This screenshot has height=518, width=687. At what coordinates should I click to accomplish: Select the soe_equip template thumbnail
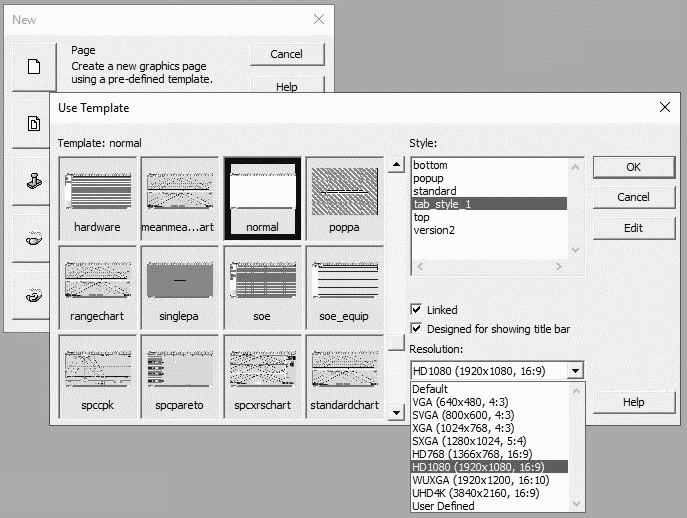(x=344, y=287)
